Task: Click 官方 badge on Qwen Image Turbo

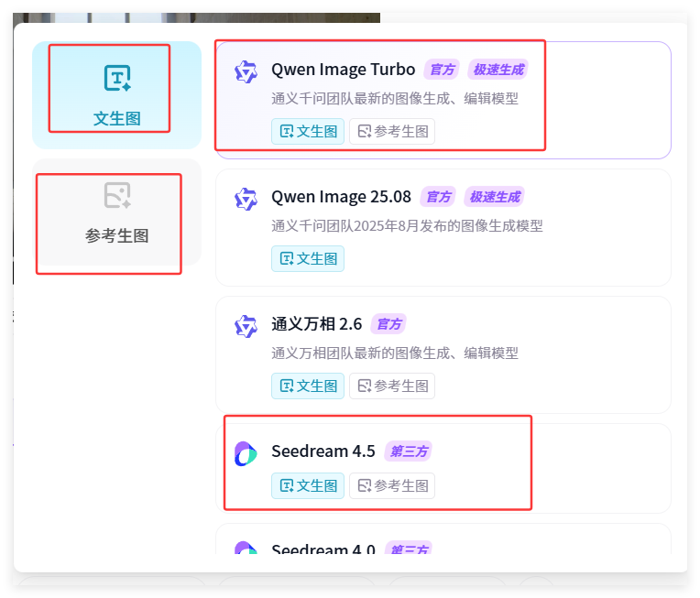Action: (x=442, y=70)
